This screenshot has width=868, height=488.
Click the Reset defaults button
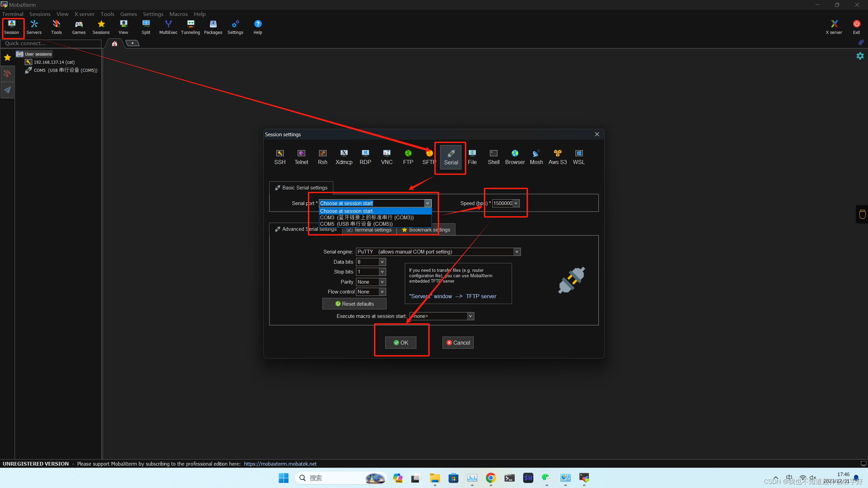[x=354, y=304]
